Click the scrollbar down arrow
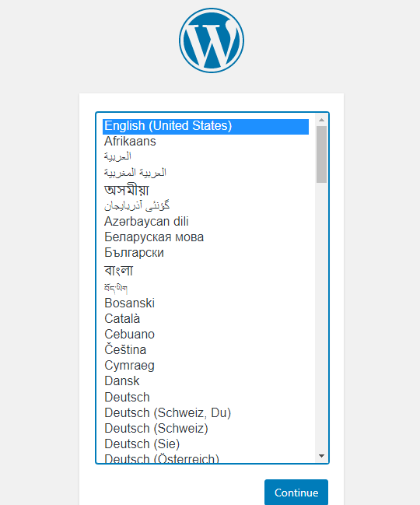Screen dimensions: 420x505 click(321, 456)
